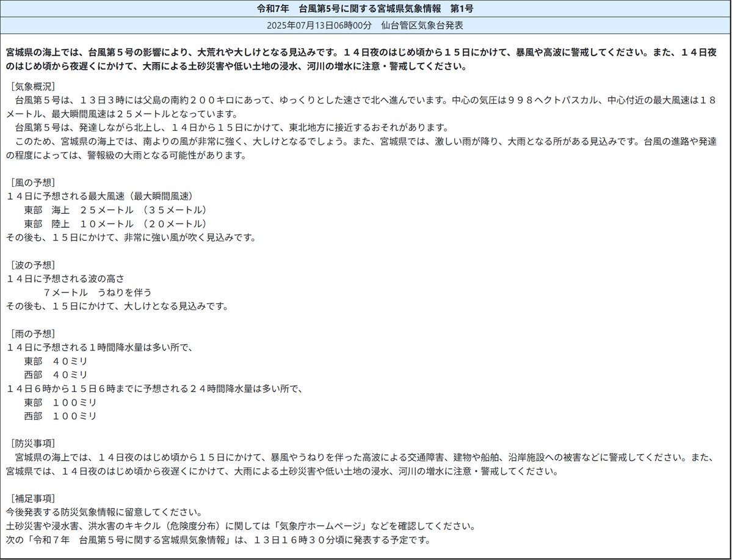Click the next-bulletin line with '13日16時30分頃'
732x560 pixels.
click(219, 540)
